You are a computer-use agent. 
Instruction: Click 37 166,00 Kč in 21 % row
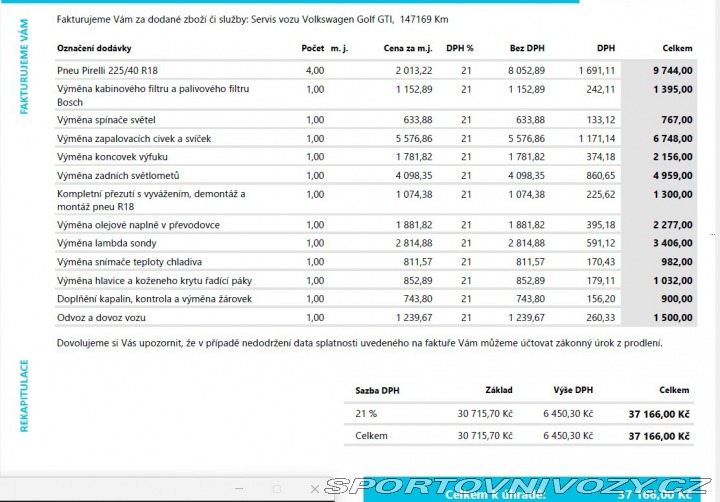(x=659, y=414)
